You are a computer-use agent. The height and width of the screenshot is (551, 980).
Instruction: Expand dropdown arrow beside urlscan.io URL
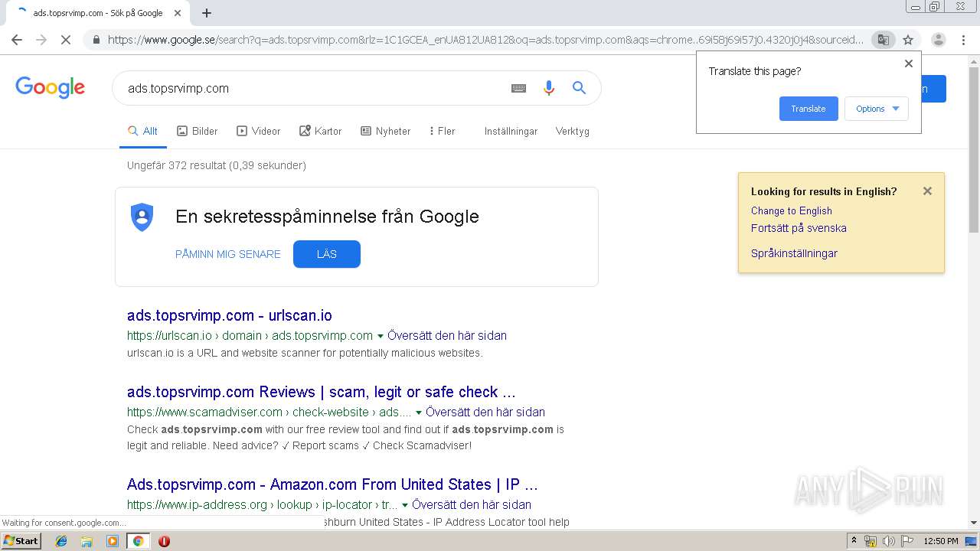tap(381, 336)
